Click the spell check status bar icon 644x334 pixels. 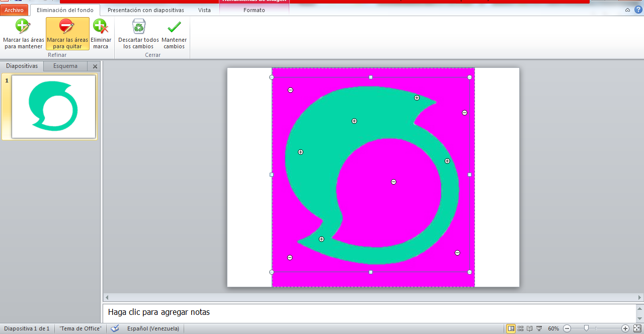point(115,328)
